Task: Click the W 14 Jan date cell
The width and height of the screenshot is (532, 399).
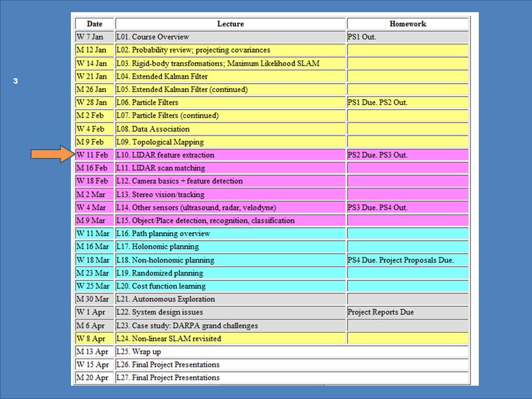Action: pos(94,63)
